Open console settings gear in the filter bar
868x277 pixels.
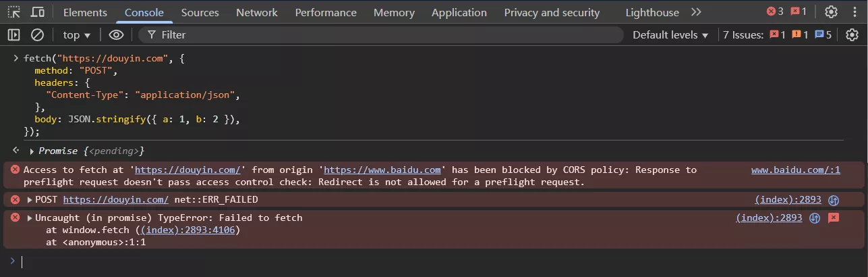852,34
